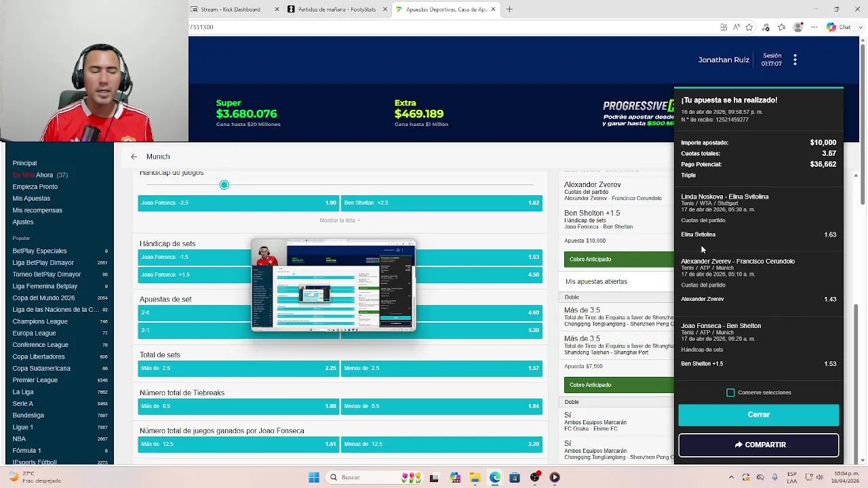Select Joao Fonseca -2.5 odds 1.90
This screenshot has width=868, height=488.
(x=238, y=203)
